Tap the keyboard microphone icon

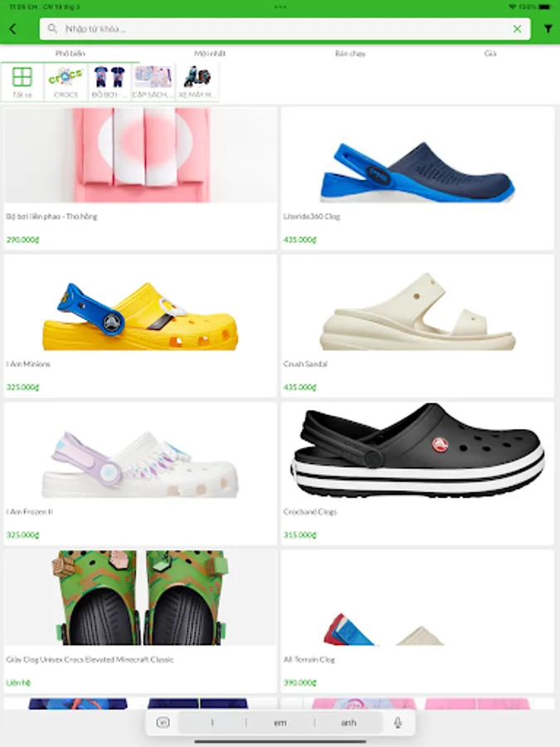click(x=397, y=723)
